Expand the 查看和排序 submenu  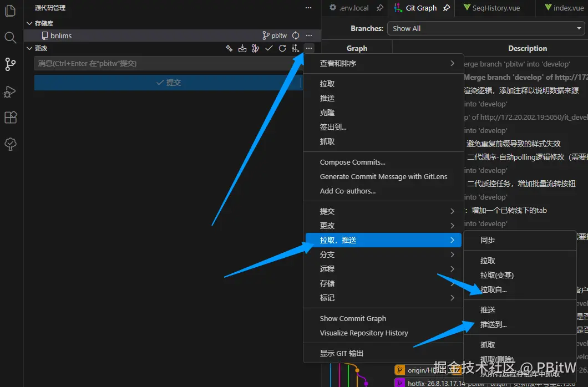coord(384,63)
